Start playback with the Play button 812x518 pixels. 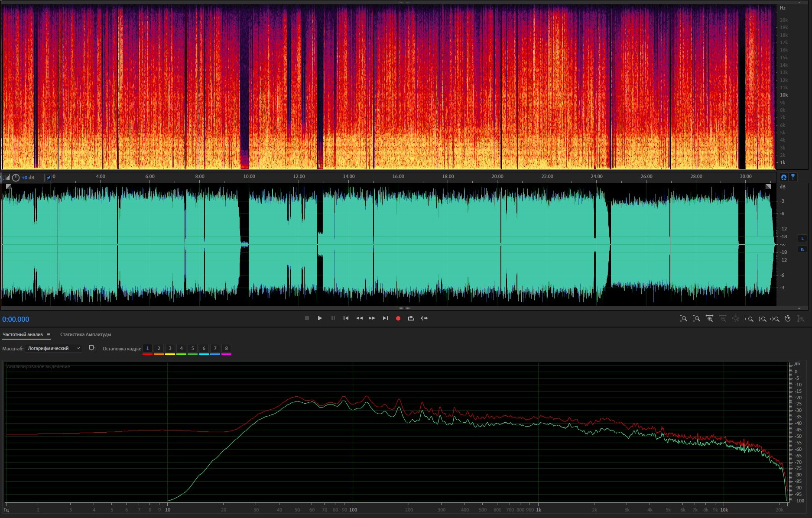320,318
